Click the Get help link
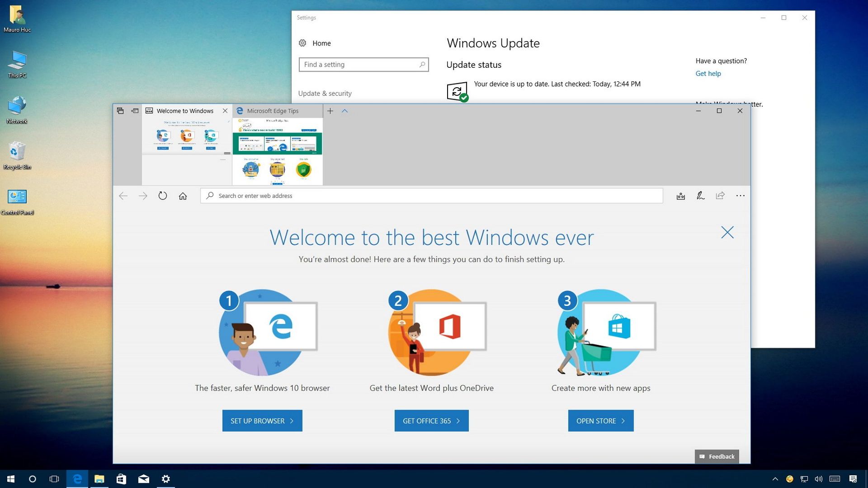This screenshot has width=868, height=488. (x=708, y=73)
